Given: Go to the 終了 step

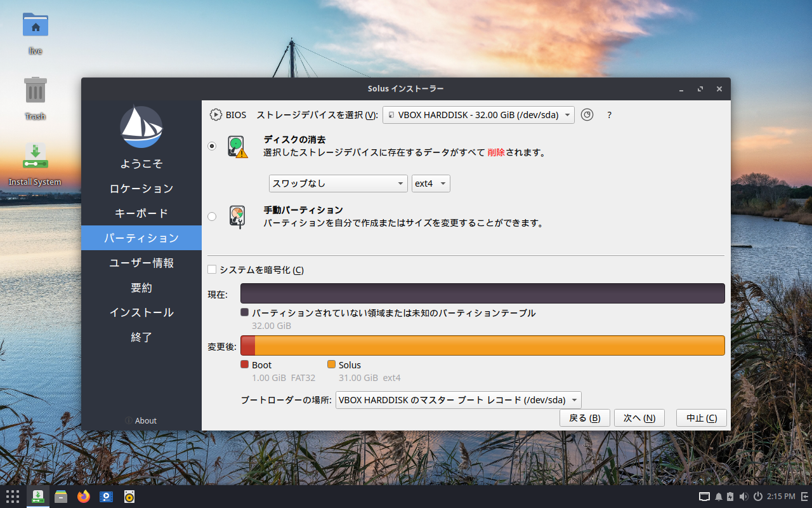Looking at the screenshot, I should tap(141, 337).
